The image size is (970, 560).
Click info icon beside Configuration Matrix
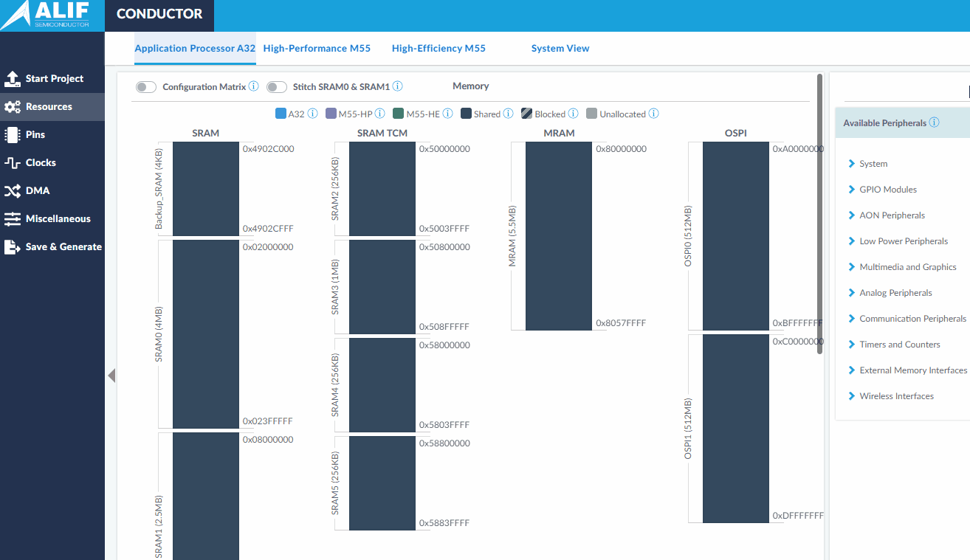pos(254,86)
